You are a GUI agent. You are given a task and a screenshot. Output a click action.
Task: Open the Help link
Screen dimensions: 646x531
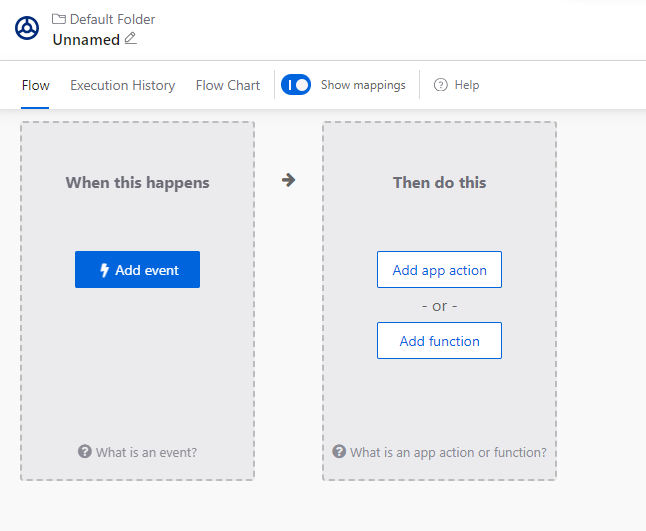(x=467, y=85)
